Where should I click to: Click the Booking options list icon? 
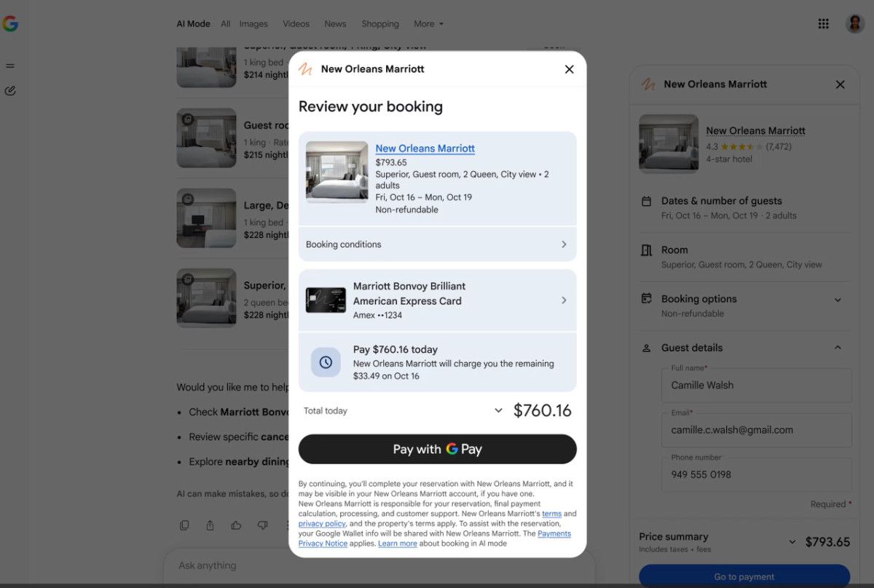click(x=646, y=298)
